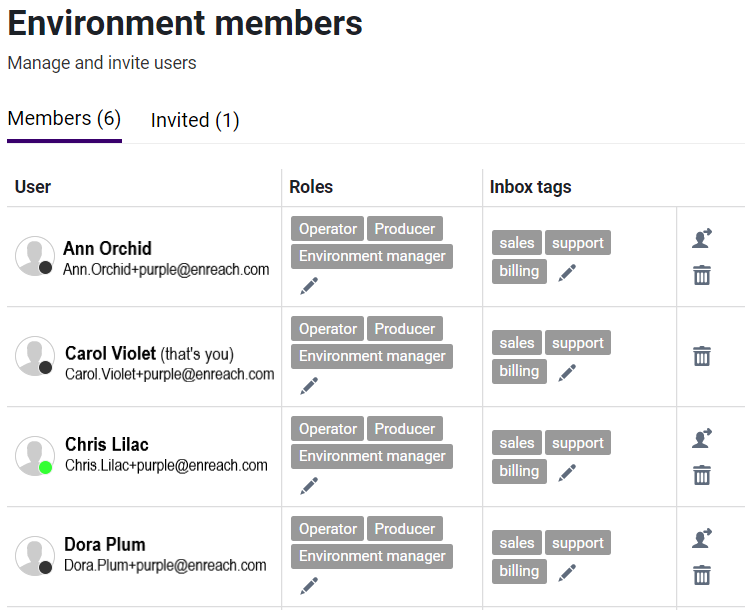Edit roles for Ann Orchid

[309, 286]
